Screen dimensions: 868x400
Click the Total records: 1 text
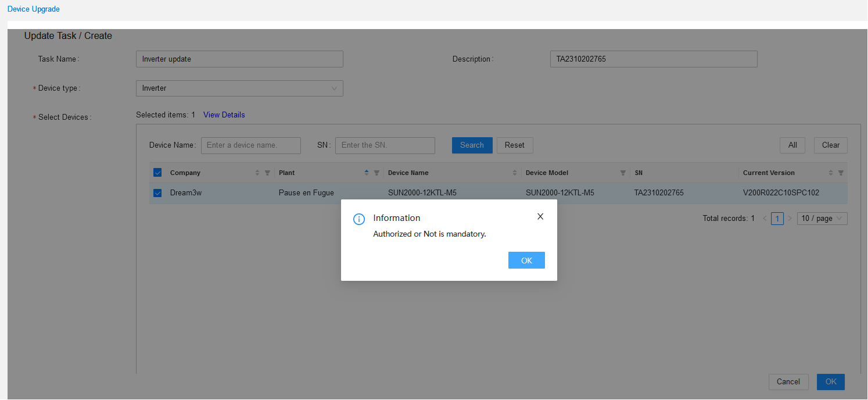pyautogui.click(x=729, y=219)
